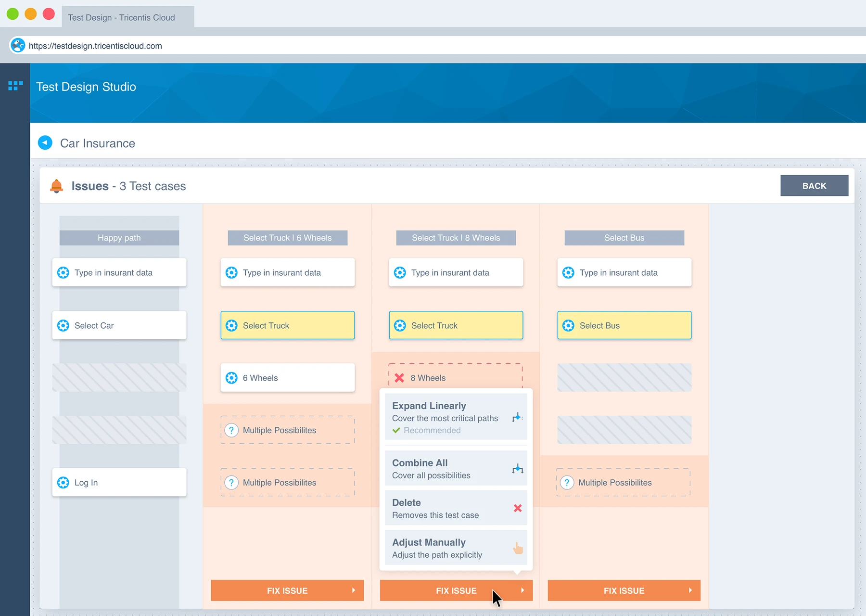This screenshot has width=866, height=616.
Task: Click the Log In step in Happy path
Action: [119, 482]
